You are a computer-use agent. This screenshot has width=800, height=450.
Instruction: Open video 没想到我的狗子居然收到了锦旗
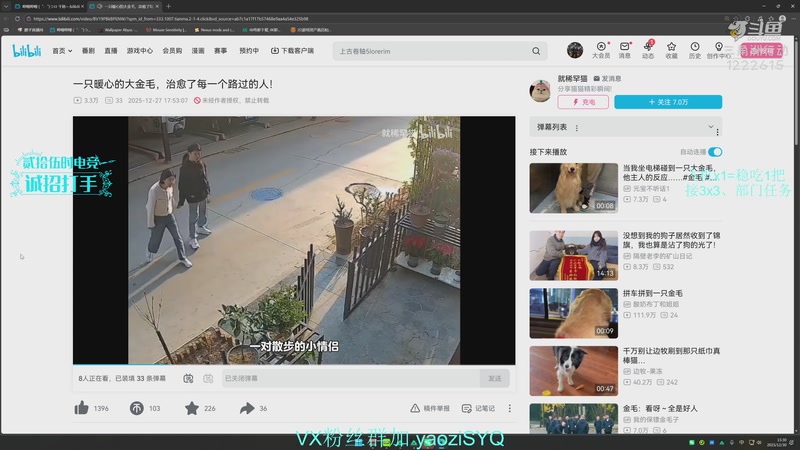pyautogui.click(x=671, y=240)
